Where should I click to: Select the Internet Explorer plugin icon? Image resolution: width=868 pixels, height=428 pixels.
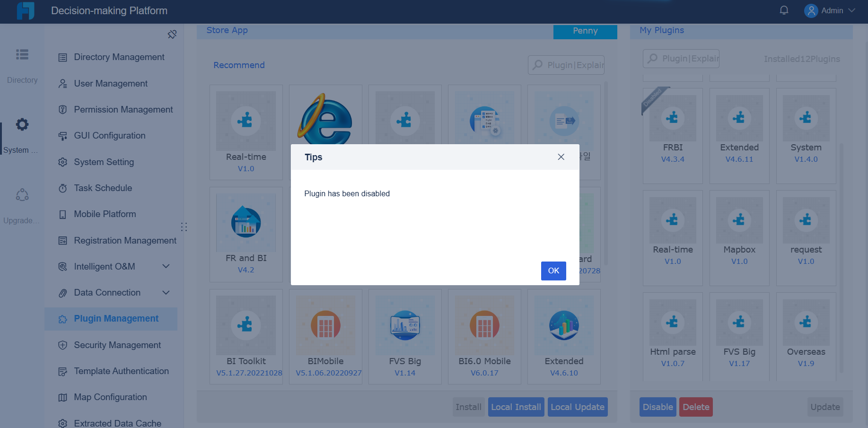pyautogui.click(x=325, y=119)
